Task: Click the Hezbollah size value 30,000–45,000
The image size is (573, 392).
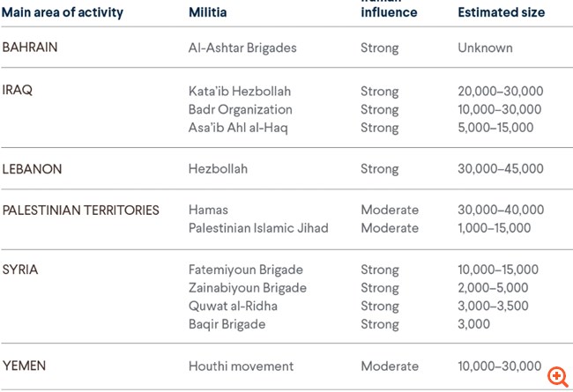Action: click(x=501, y=169)
